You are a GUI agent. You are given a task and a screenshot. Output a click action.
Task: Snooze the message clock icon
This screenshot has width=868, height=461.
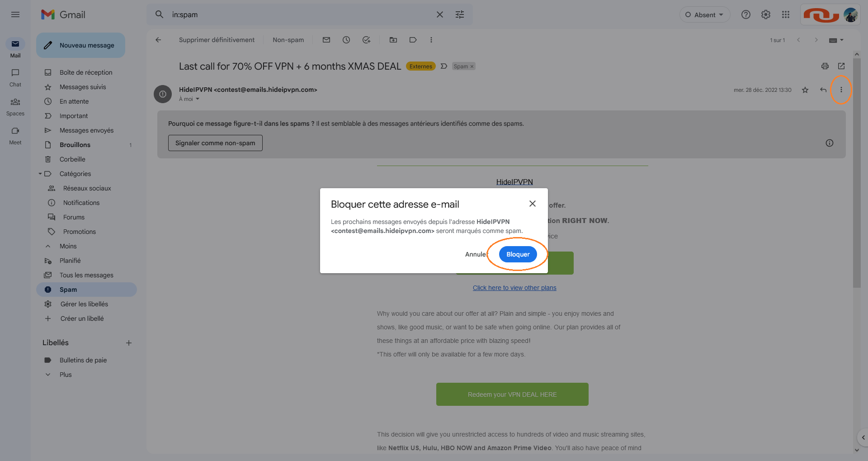[x=346, y=40]
